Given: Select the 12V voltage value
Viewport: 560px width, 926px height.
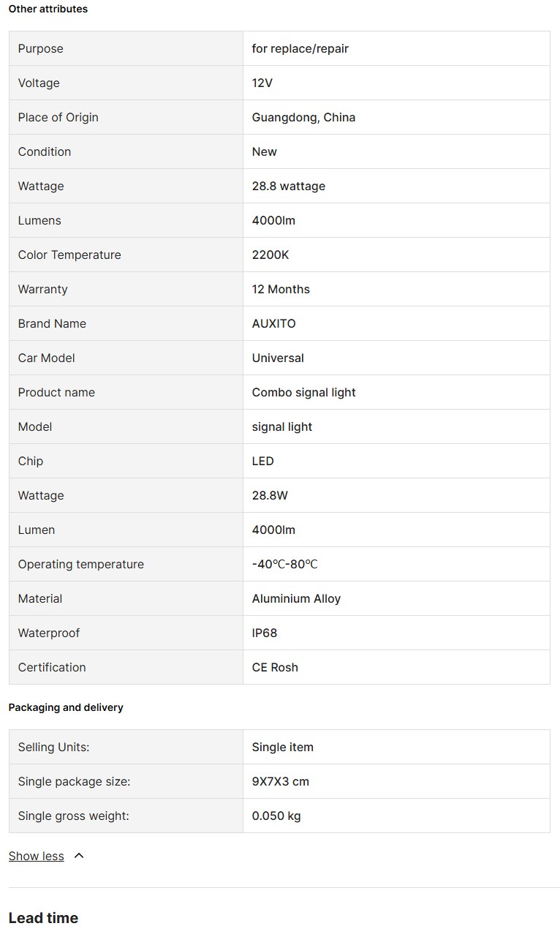Looking at the screenshot, I should pyautogui.click(x=262, y=83).
